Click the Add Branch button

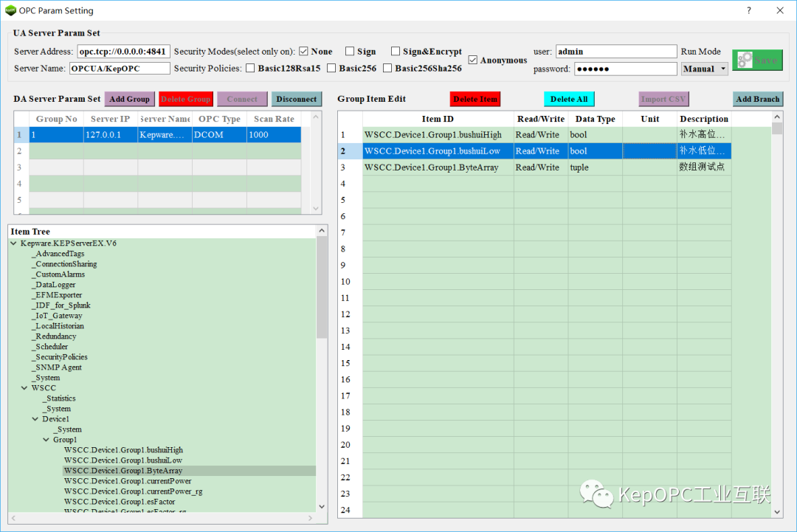click(x=757, y=99)
